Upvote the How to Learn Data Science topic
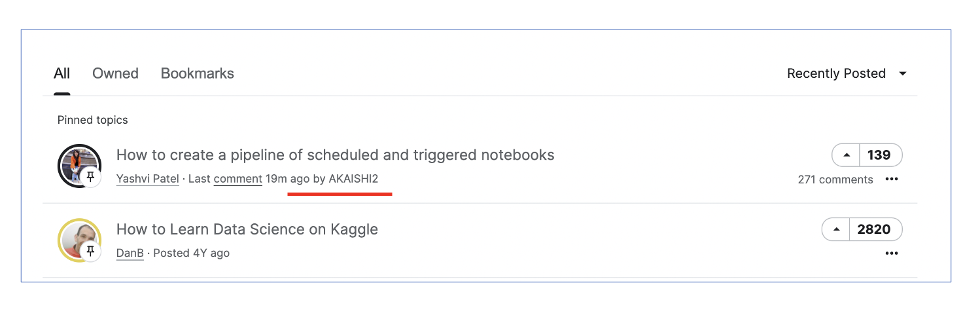The width and height of the screenshot is (980, 317). [x=837, y=230]
